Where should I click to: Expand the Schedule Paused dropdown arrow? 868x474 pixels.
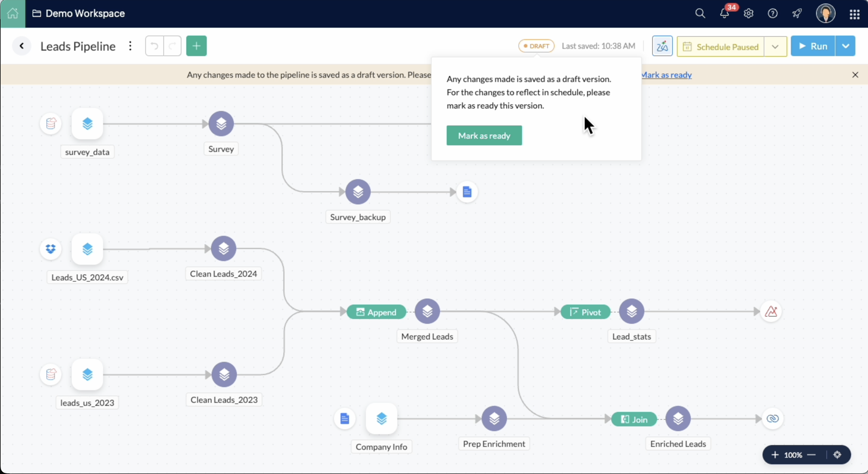coord(775,46)
